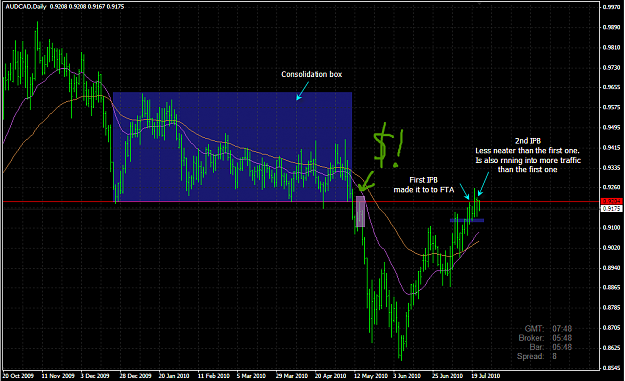Click the 0.9890 price axis label
The height and width of the screenshot is (381, 625).
click(611, 27)
